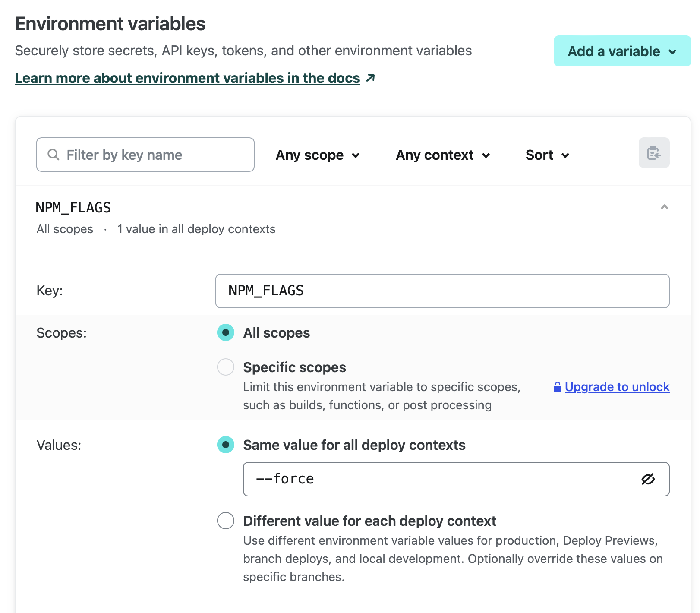Click the Upgrade to unlock link

pyautogui.click(x=617, y=387)
